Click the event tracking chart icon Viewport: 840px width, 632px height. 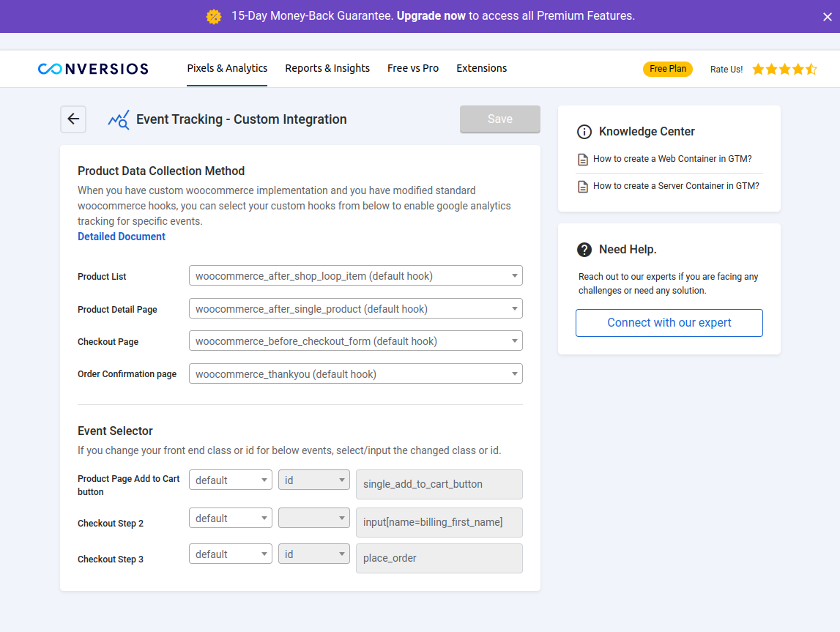coord(119,119)
